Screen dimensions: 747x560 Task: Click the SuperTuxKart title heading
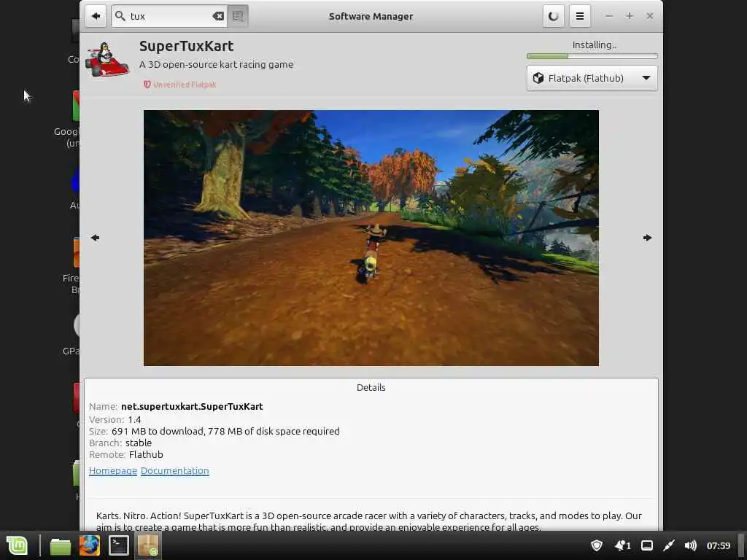pos(186,46)
